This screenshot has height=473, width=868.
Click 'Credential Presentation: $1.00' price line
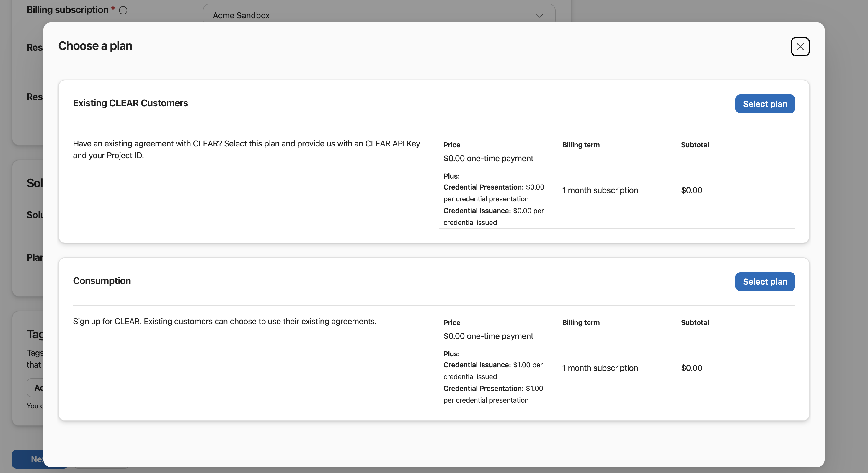493,394
